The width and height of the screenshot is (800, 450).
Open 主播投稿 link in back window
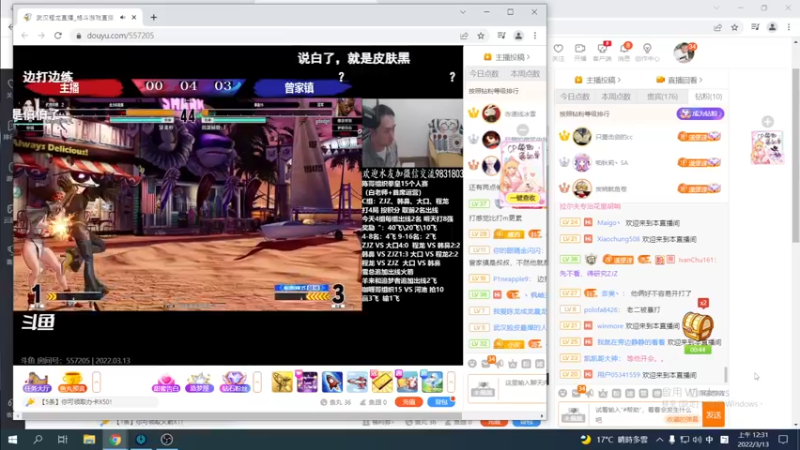click(x=597, y=80)
